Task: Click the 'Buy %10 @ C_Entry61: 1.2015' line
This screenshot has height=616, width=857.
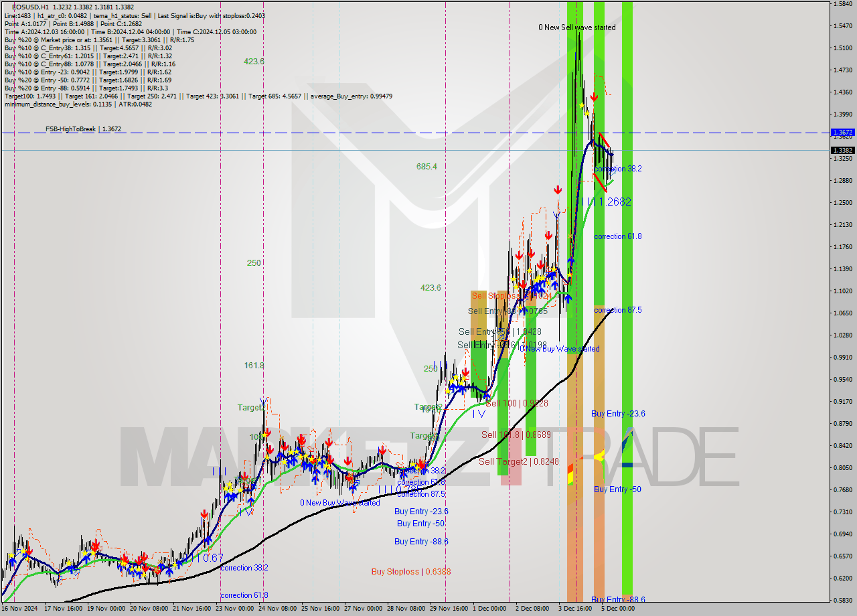Action: coord(88,56)
